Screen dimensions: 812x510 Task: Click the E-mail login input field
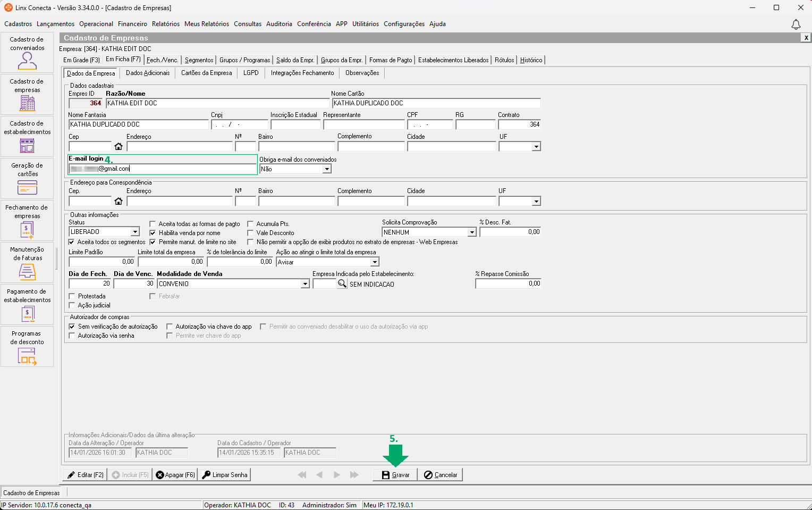click(163, 169)
